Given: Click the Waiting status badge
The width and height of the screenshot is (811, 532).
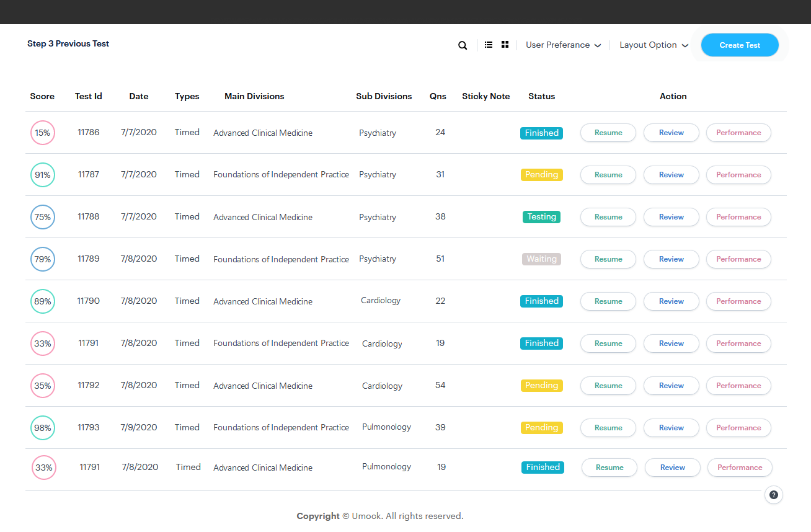Looking at the screenshot, I should coord(541,259).
